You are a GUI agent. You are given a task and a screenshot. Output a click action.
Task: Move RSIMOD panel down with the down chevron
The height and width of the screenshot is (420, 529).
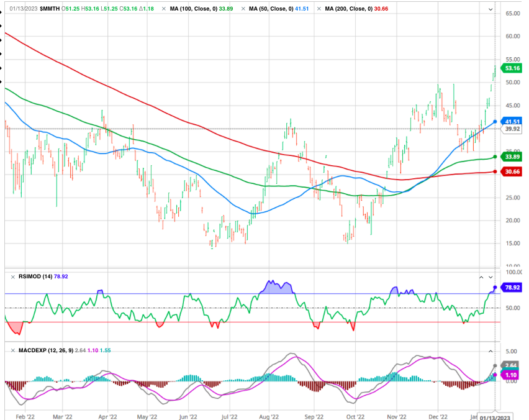pyautogui.click(x=491, y=277)
